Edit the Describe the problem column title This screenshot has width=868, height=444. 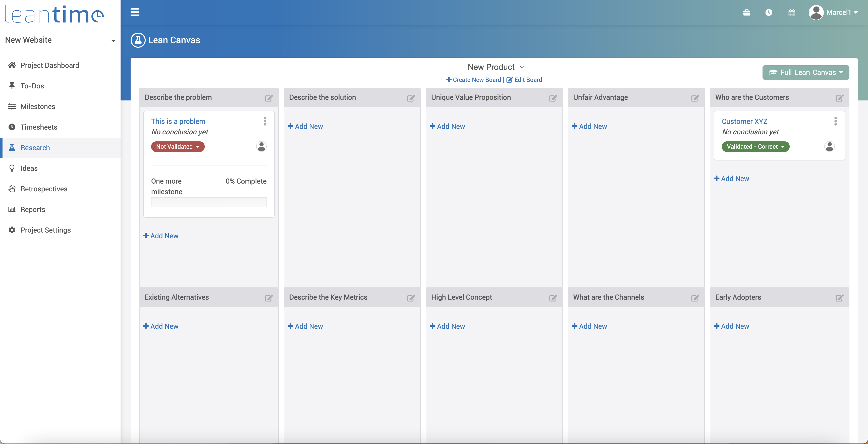pyautogui.click(x=268, y=98)
